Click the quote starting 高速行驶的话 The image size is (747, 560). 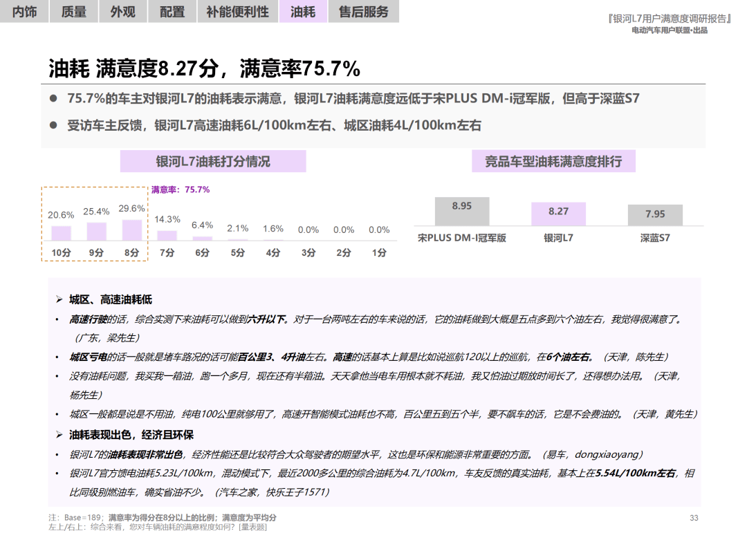(x=376, y=328)
